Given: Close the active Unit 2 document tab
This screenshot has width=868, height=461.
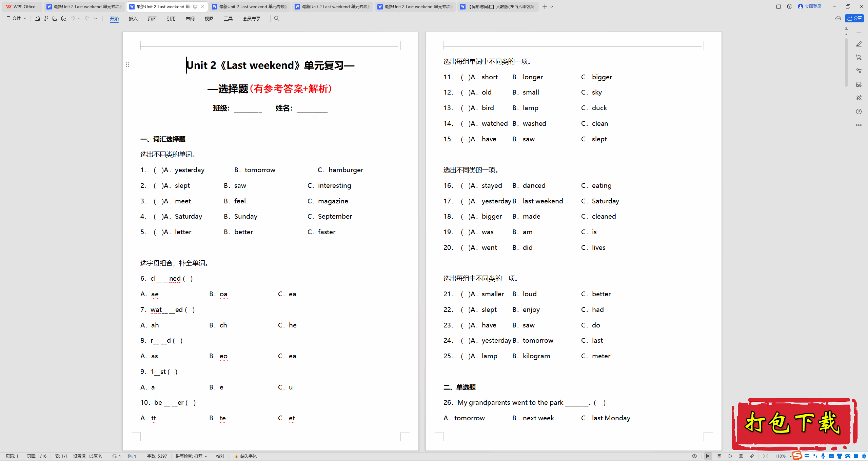Looking at the screenshot, I should click(202, 7).
